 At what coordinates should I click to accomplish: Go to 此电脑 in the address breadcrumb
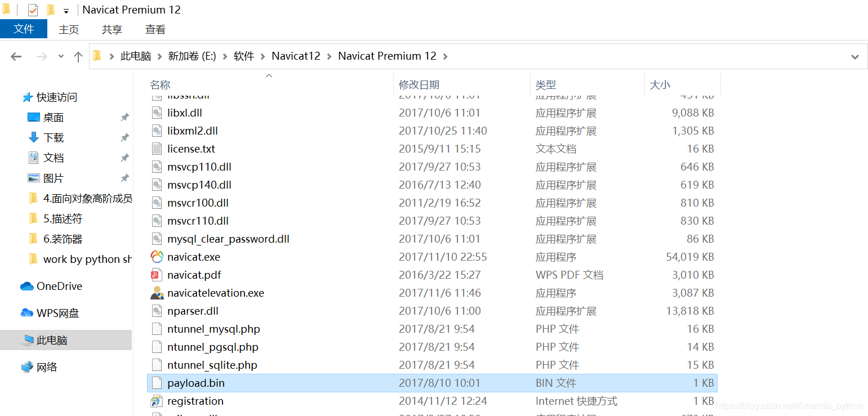(x=136, y=56)
